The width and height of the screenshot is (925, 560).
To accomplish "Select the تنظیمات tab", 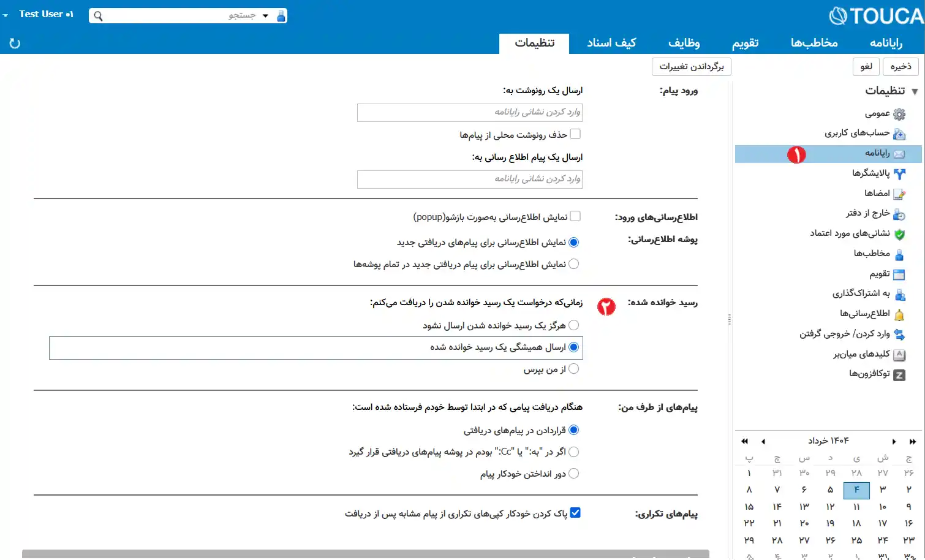I will (534, 43).
